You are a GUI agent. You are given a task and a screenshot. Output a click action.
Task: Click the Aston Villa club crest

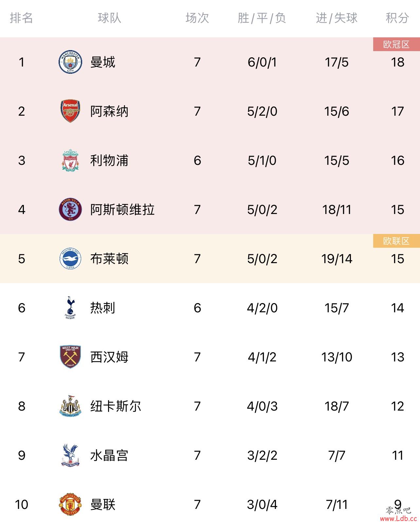point(70,209)
